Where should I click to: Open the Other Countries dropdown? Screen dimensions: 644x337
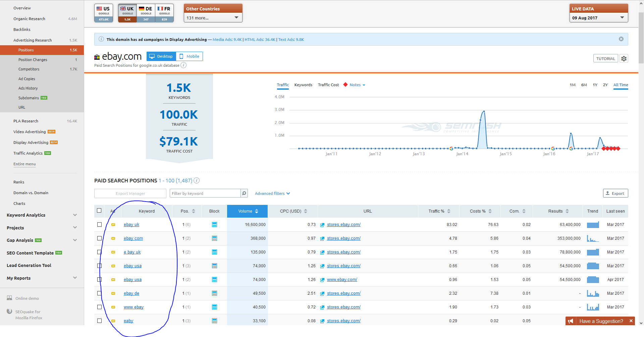[x=213, y=18]
